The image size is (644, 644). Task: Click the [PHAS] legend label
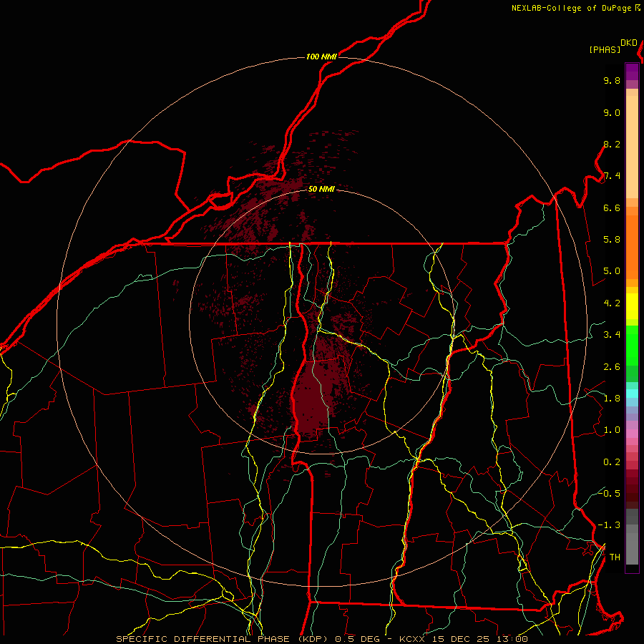605,49
